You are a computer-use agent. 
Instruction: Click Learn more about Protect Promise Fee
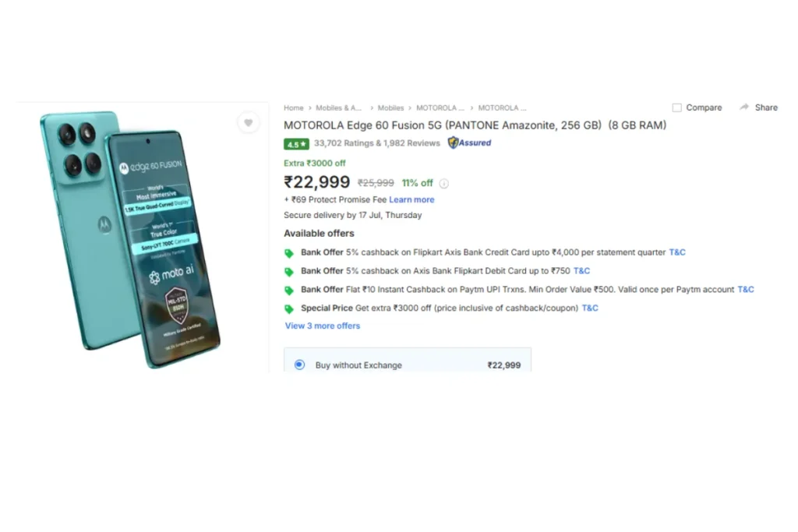(411, 199)
